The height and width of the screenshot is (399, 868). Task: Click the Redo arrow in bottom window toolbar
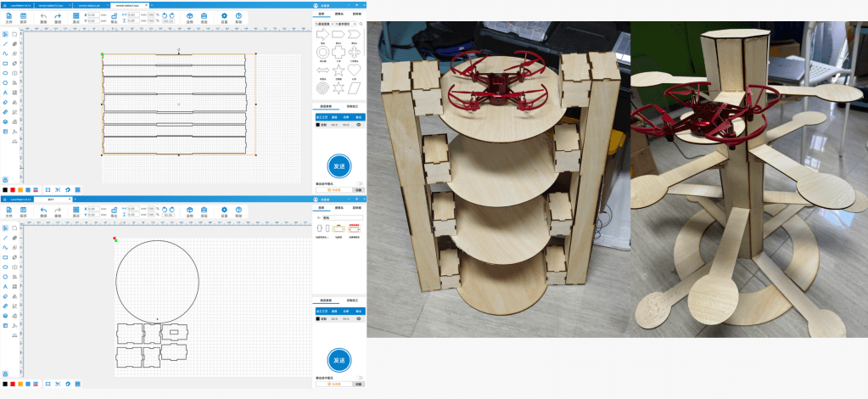[x=58, y=209]
